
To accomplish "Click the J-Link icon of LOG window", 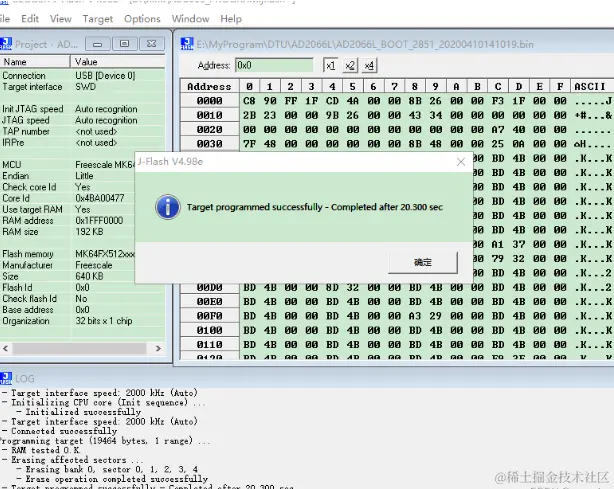I will click(x=6, y=378).
